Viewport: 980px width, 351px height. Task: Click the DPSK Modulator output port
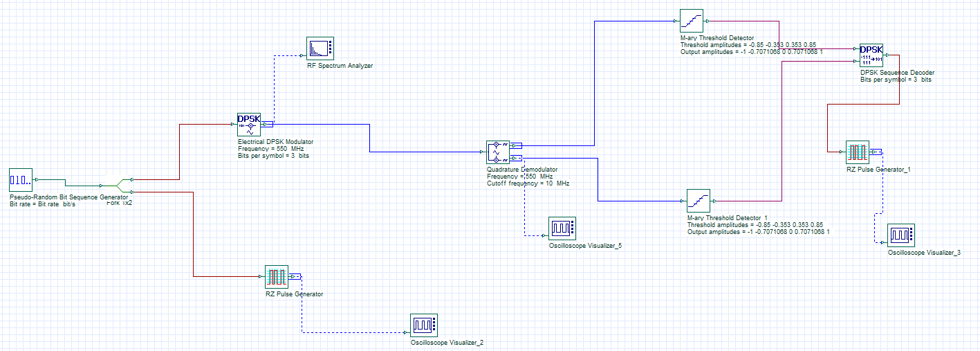pyautogui.click(x=267, y=125)
